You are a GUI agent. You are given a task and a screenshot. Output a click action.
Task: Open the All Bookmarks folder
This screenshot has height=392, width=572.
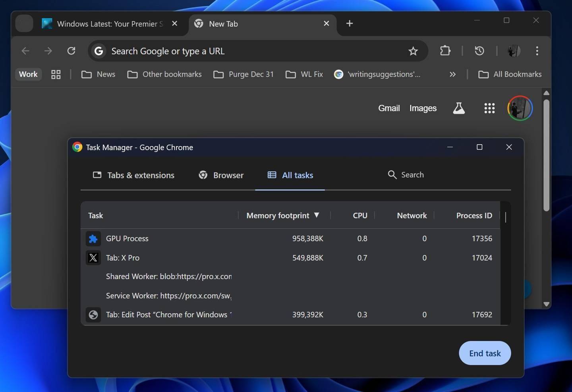pos(510,74)
